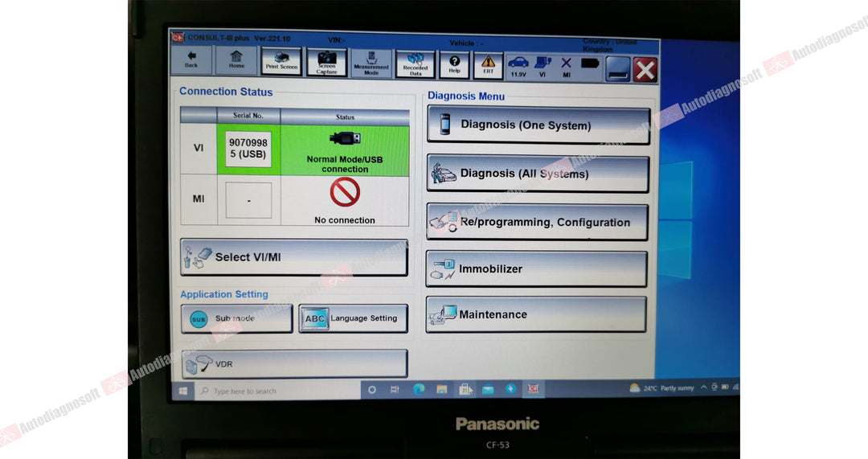Open the Immobilizer menu
Viewport: 868px width, 459px height.
[536, 269]
